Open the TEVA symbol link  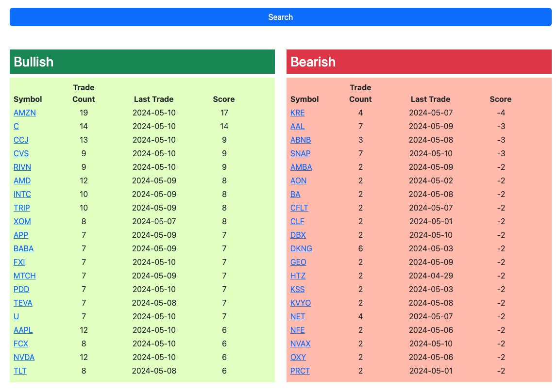point(23,303)
